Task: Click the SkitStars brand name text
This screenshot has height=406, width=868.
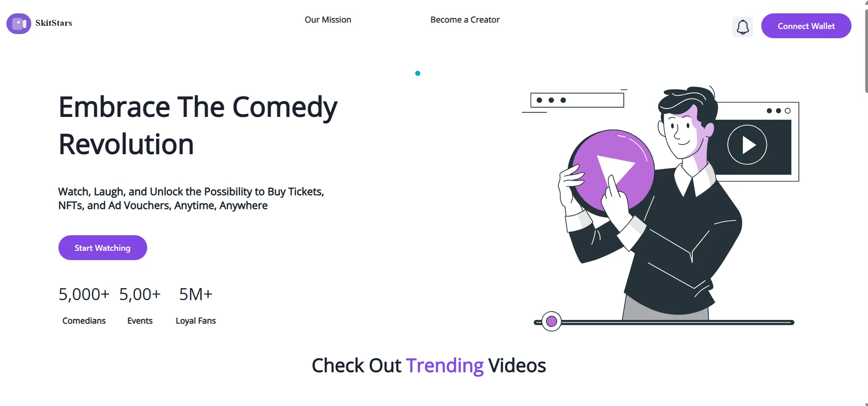Action: pos(54,23)
